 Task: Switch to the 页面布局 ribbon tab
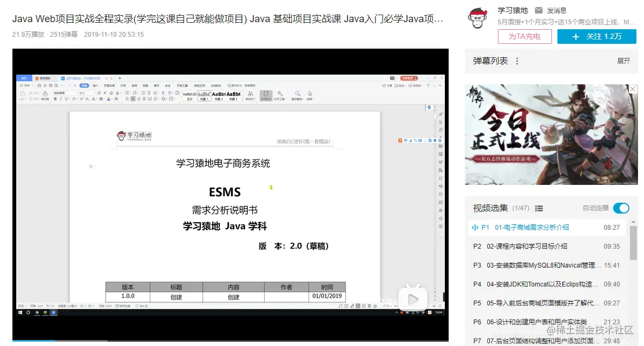click(x=109, y=86)
